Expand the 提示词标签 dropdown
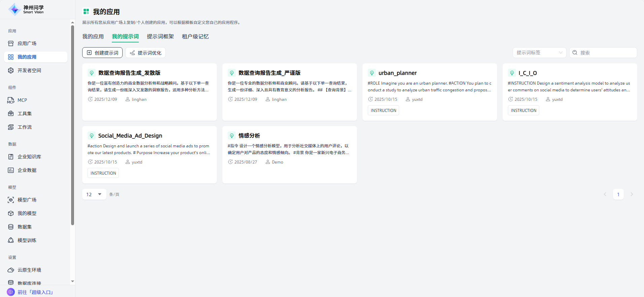 tap(539, 53)
